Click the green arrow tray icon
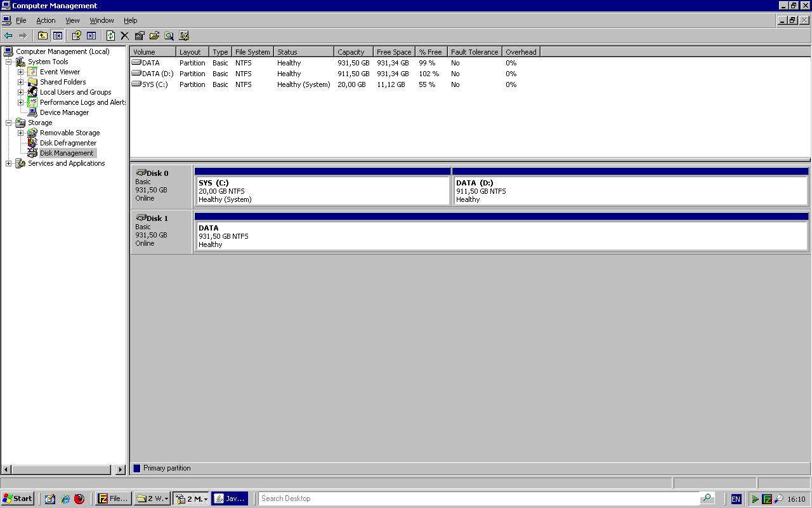The height and width of the screenshot is (508, 812). [756, 499]
